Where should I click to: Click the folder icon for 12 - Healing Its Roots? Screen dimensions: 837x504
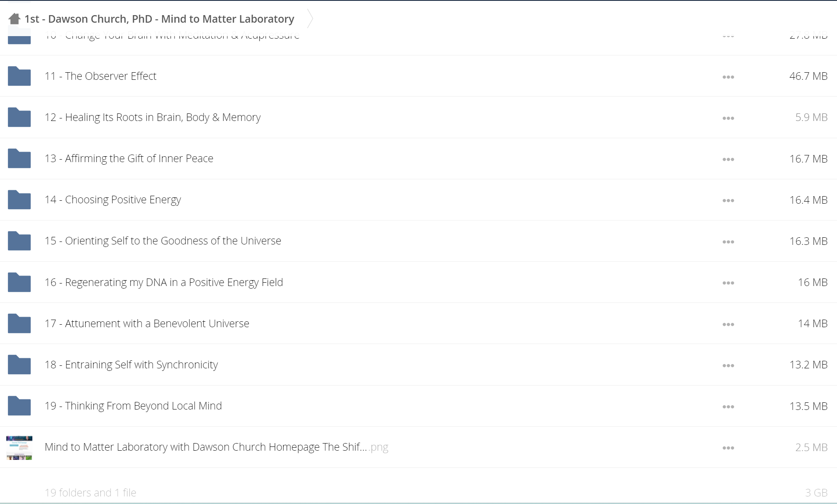(19, 117)
